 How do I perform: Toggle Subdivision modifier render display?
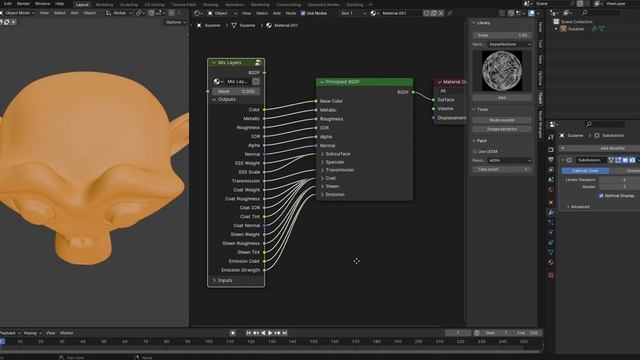(x=632, y=160)
